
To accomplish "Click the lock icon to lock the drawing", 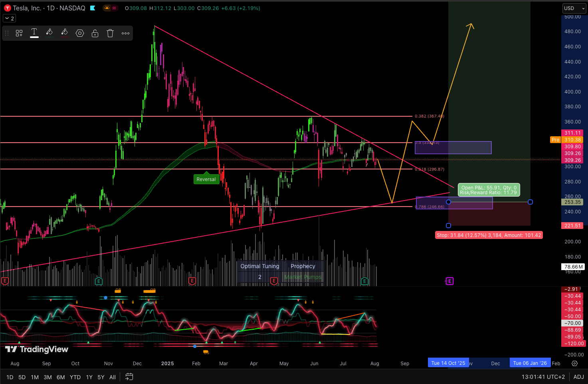I will tap(95, 34).
